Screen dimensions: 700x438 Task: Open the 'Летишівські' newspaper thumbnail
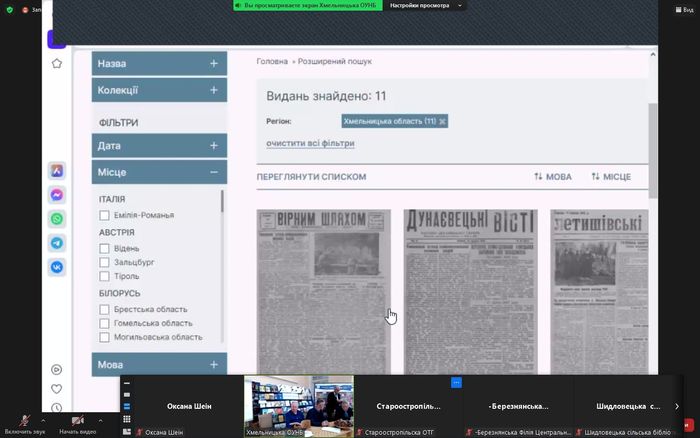(x=599, y=292)
